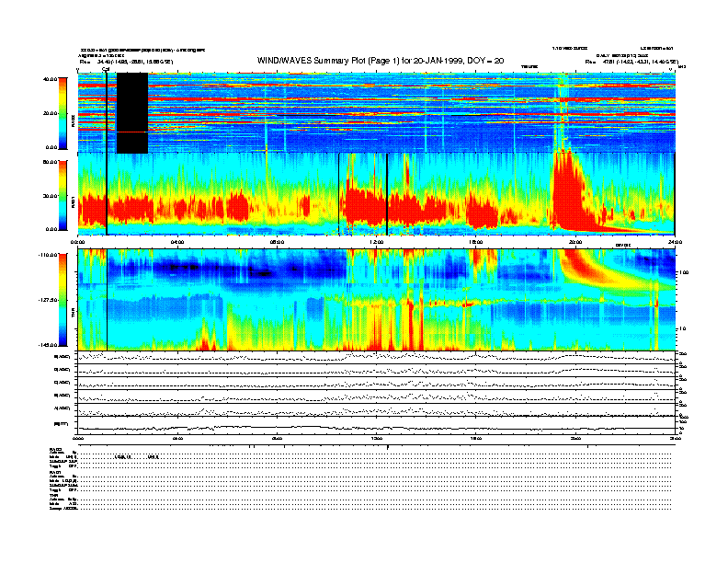Click the RAD2 color scale bar

(63, 113)
